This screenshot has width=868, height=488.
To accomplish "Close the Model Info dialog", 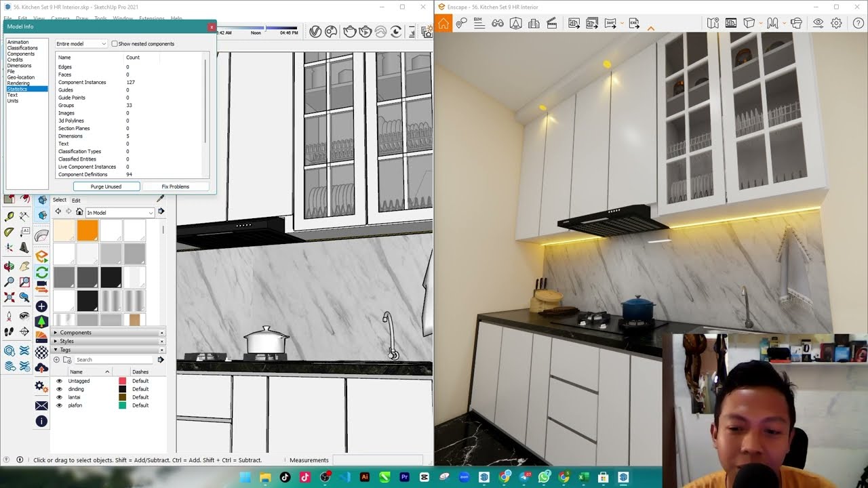I will 212,26.
